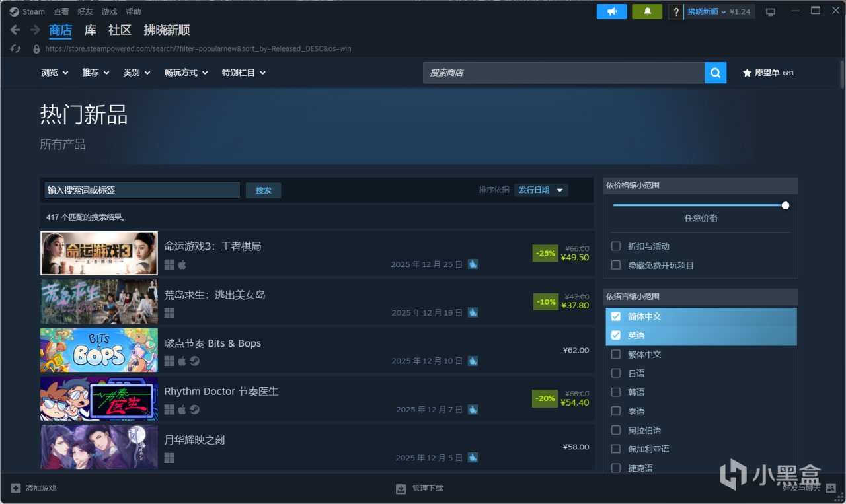Switch to Big Picture mode icon
This screenshot has width=846, height=504.
pos(770,12)
